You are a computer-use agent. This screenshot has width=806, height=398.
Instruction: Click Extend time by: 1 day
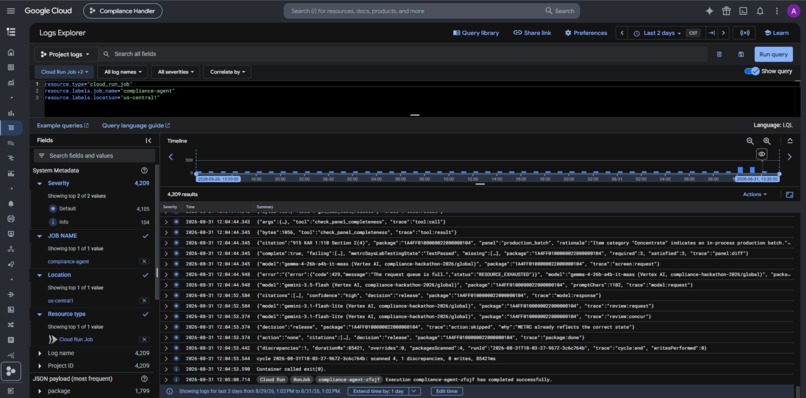click(x=378, y=391)
